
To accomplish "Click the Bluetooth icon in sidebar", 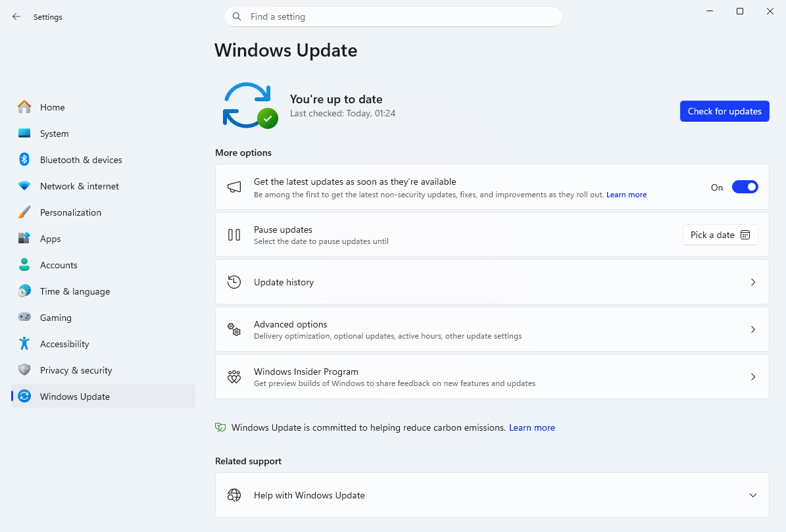I will click(x=24, y=159).
